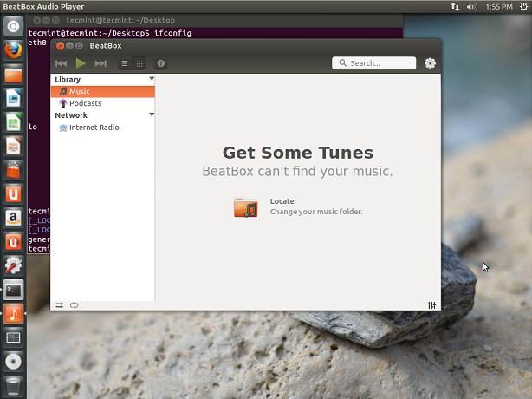Toggle repeat mode button
532x399 pixels.
[74, 305]
